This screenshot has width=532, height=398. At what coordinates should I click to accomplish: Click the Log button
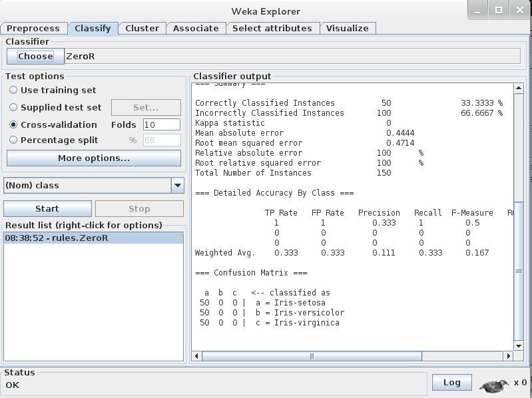tap(451, 383)
